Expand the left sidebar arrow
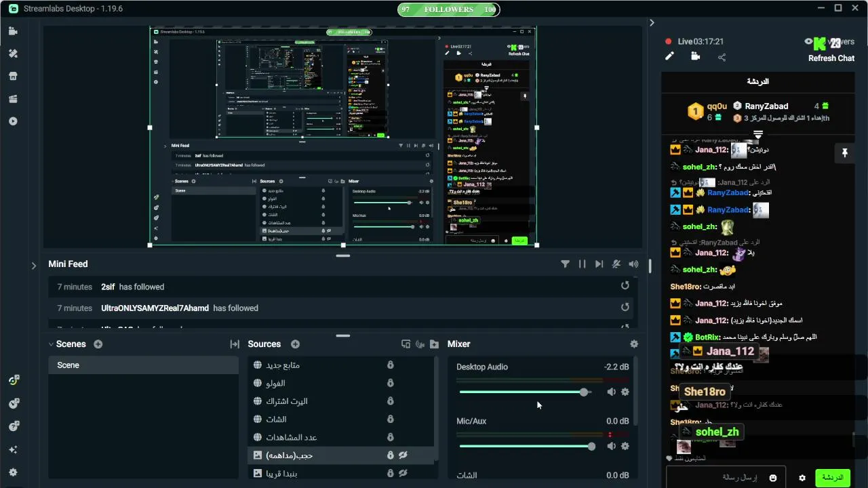 point(34,266)
